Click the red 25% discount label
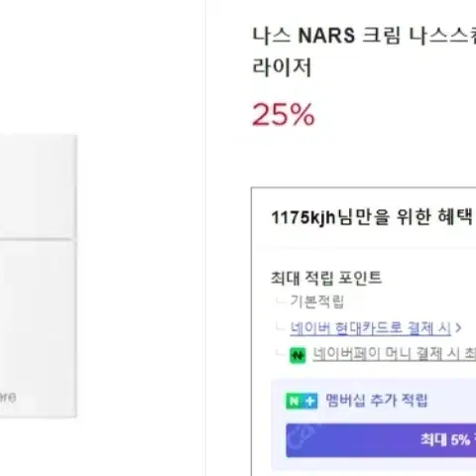 (x=284, y=114)
